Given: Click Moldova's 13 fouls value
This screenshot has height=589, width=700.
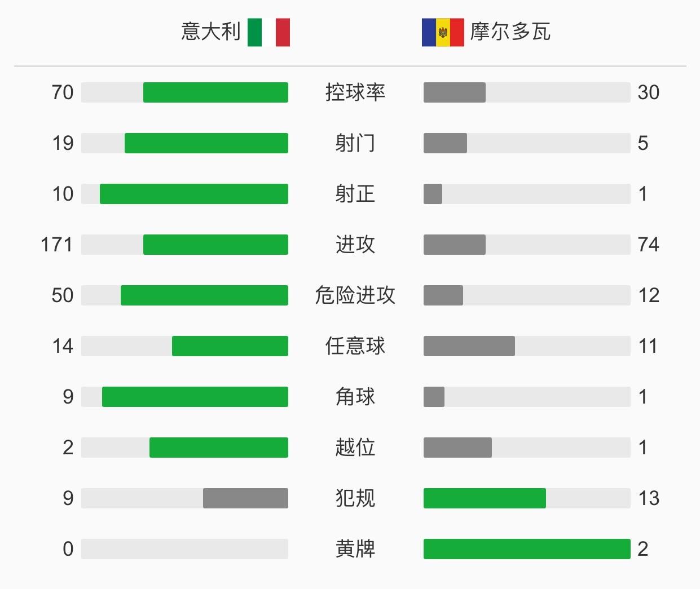Looking at the screenshot, I should tap(649, 498).
